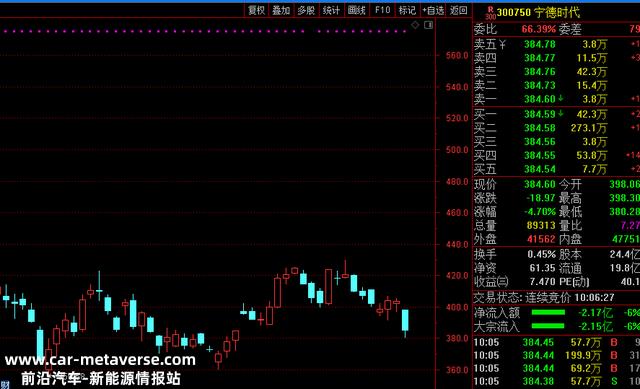This screenshot has width=640, height=389.
Task: Click the 财 icon at bottom-left corner
Action: (4, 385)
